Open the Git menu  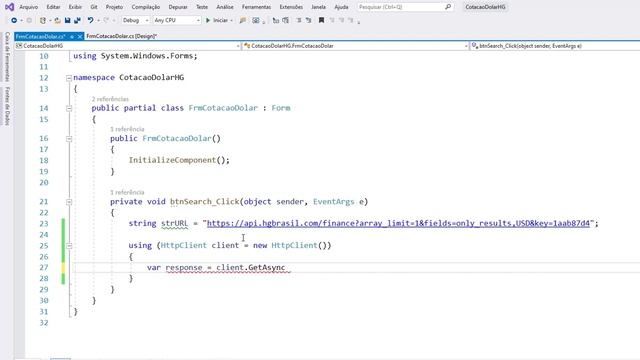94,7
